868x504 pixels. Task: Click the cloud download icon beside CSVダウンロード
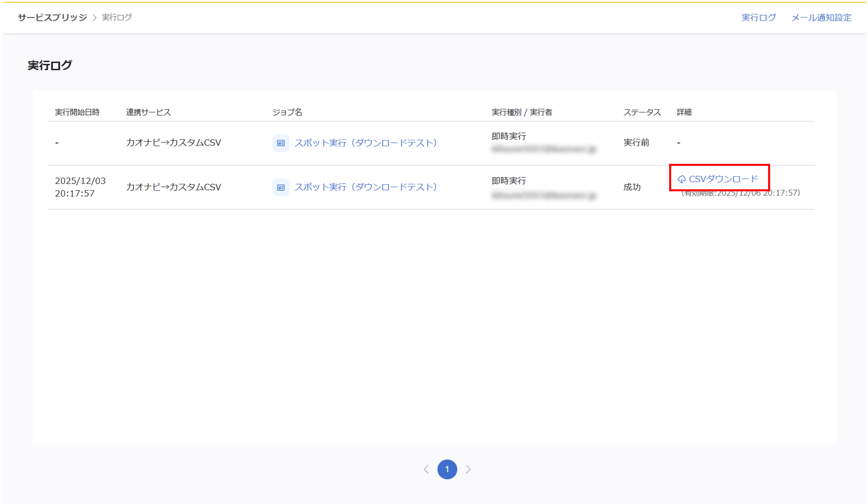681,179
